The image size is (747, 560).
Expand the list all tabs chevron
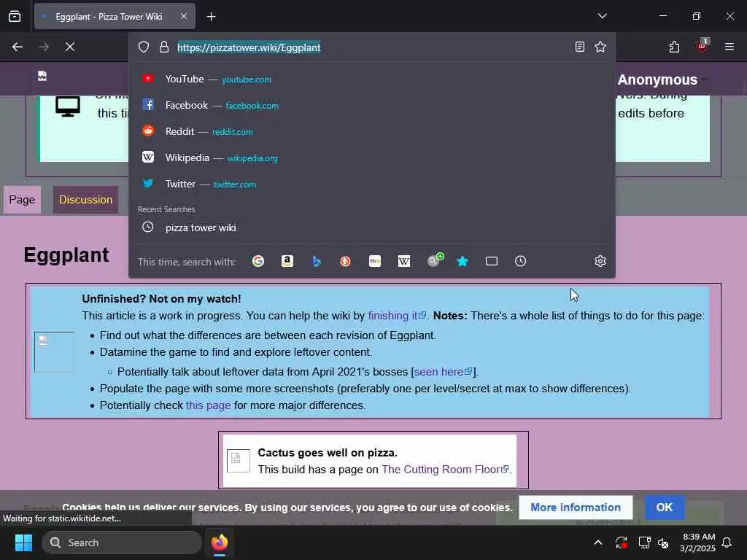[x=602, y=16]
